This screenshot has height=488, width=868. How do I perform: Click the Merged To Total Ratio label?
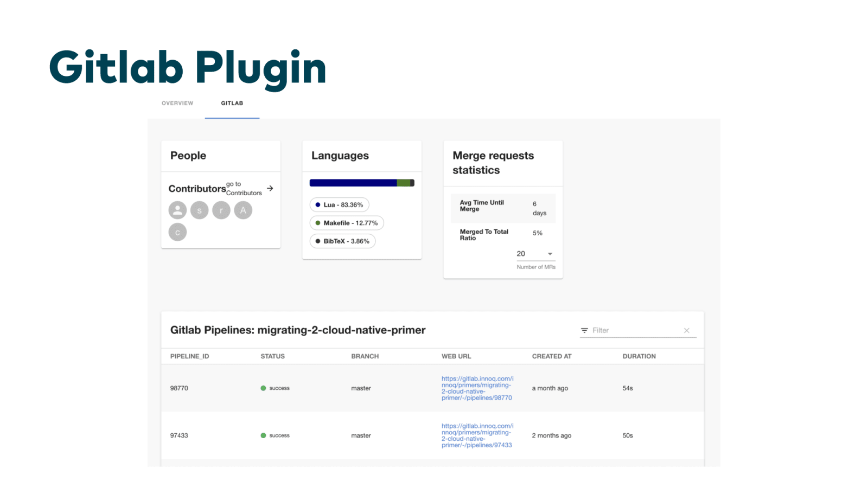484,235
